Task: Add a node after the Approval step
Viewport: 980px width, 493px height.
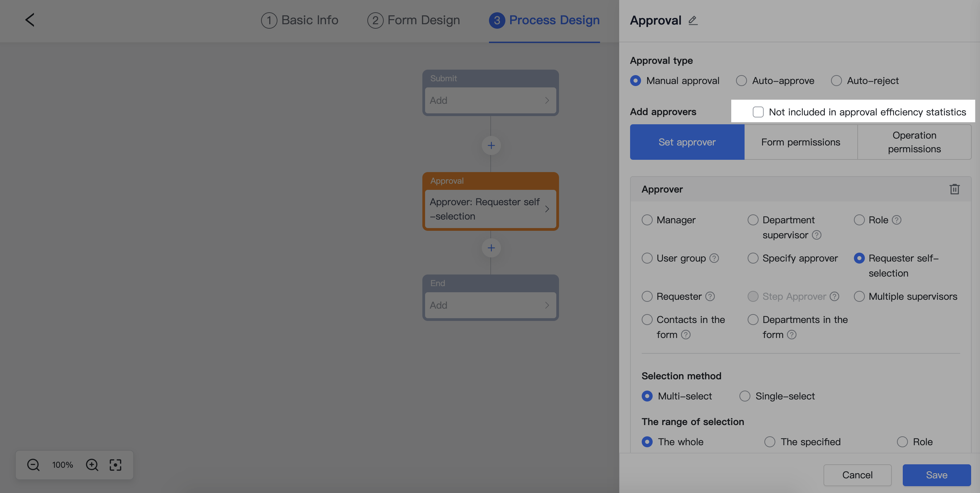Action: pos(491,248)
